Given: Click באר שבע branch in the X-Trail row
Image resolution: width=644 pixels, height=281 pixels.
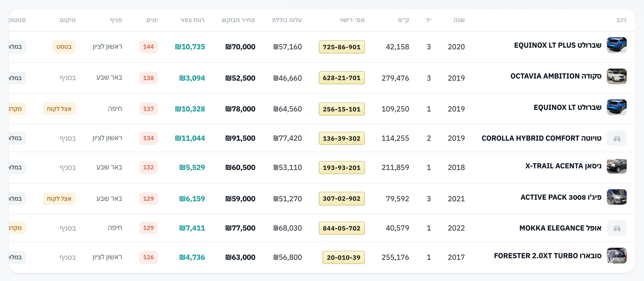Looking at the screenshot, I should tap(109, 167).
